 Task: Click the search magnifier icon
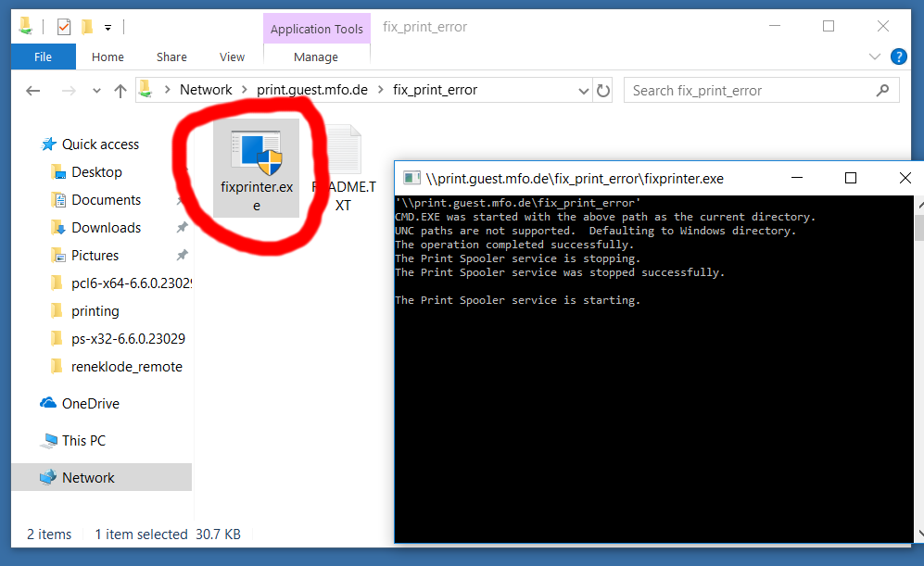coord(882,91)
